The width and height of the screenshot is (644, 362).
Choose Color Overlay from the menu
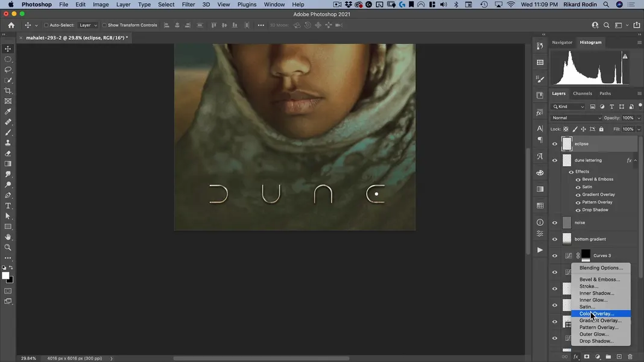pyautogui.click(x=601, y=314)
